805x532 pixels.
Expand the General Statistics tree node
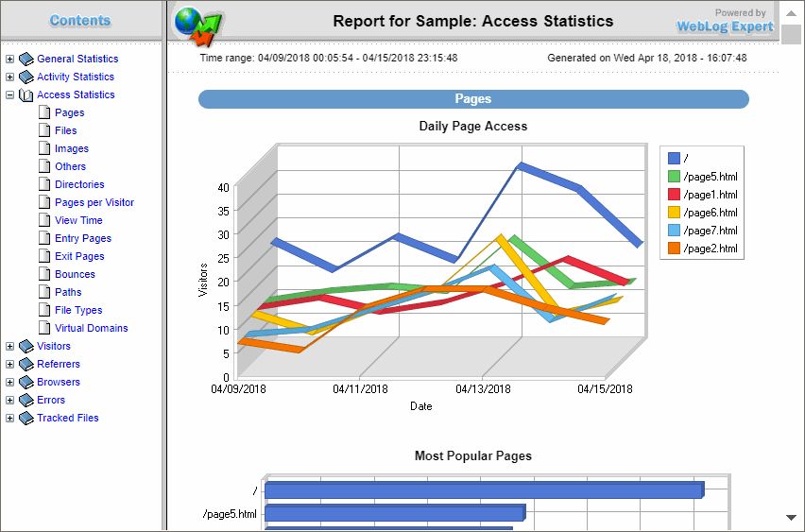[x=9, y=59]
